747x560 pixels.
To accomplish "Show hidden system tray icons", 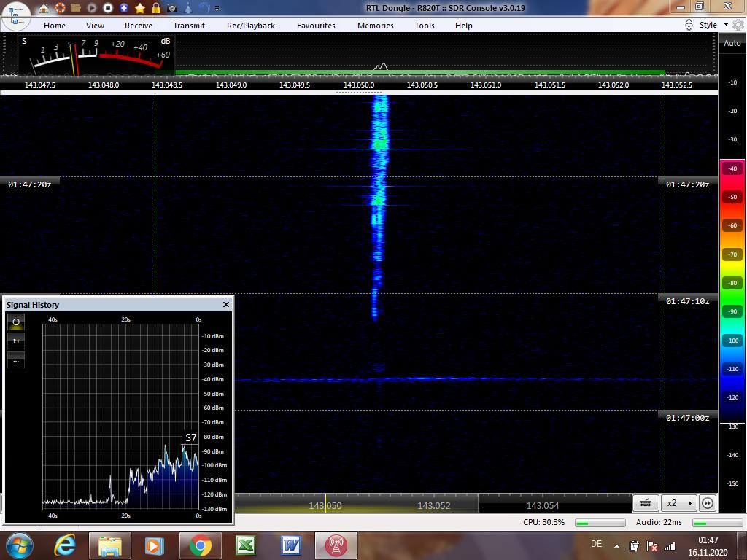I will (x=617, y=546).
